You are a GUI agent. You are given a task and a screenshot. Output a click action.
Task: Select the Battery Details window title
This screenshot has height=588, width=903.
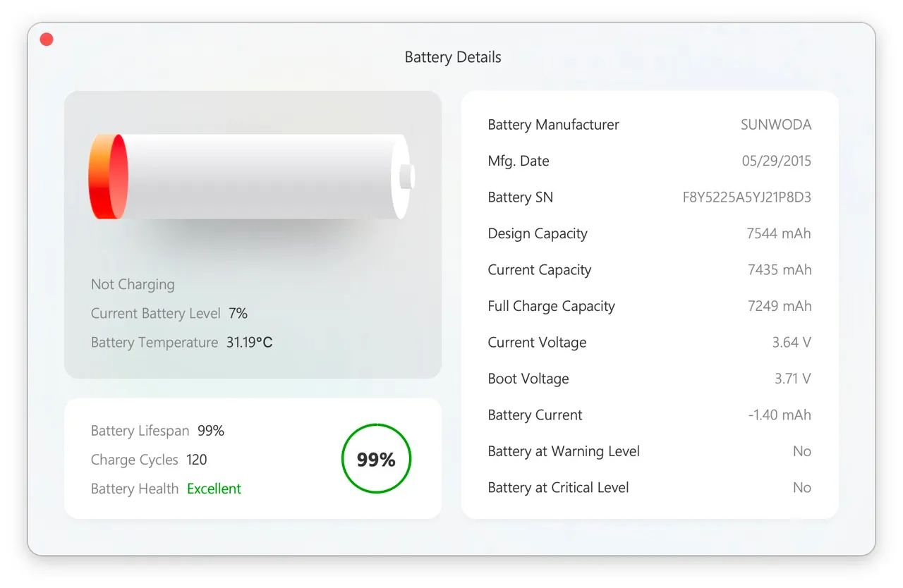pos(453,57)
